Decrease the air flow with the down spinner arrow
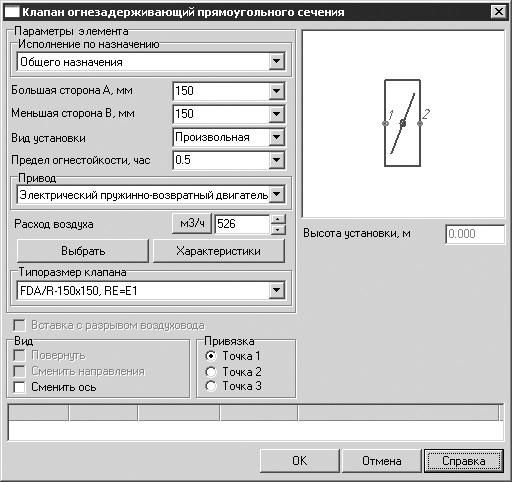This screenshot has width=512, height=482. 278,229
